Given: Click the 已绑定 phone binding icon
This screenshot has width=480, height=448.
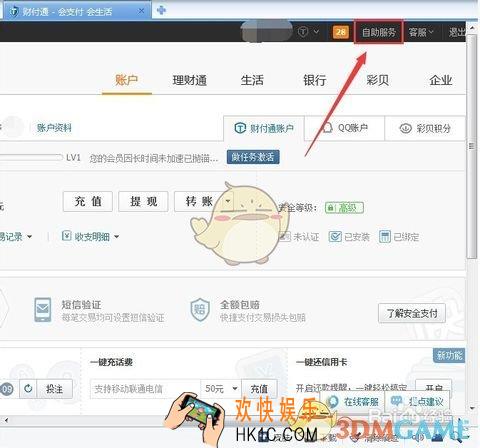Looking at the screenshot, I should 384,237.
